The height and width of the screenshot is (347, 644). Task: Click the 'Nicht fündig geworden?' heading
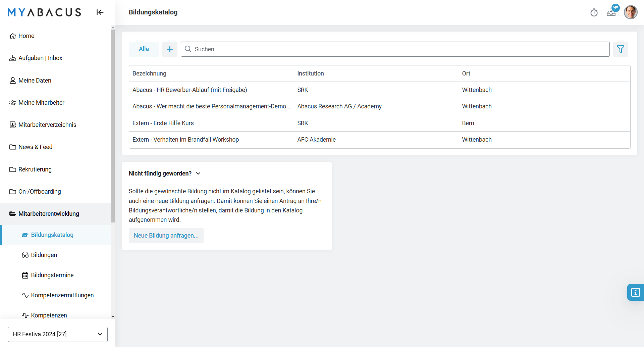point(160,173)
